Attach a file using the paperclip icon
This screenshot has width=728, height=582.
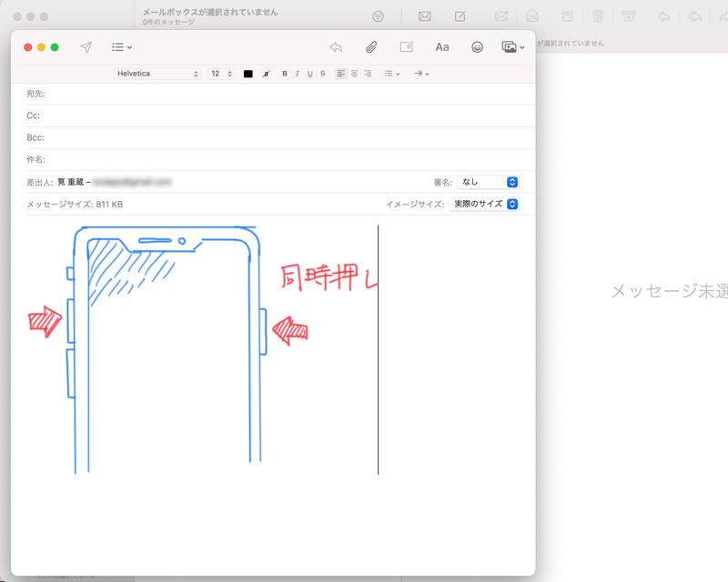[370, 46]
